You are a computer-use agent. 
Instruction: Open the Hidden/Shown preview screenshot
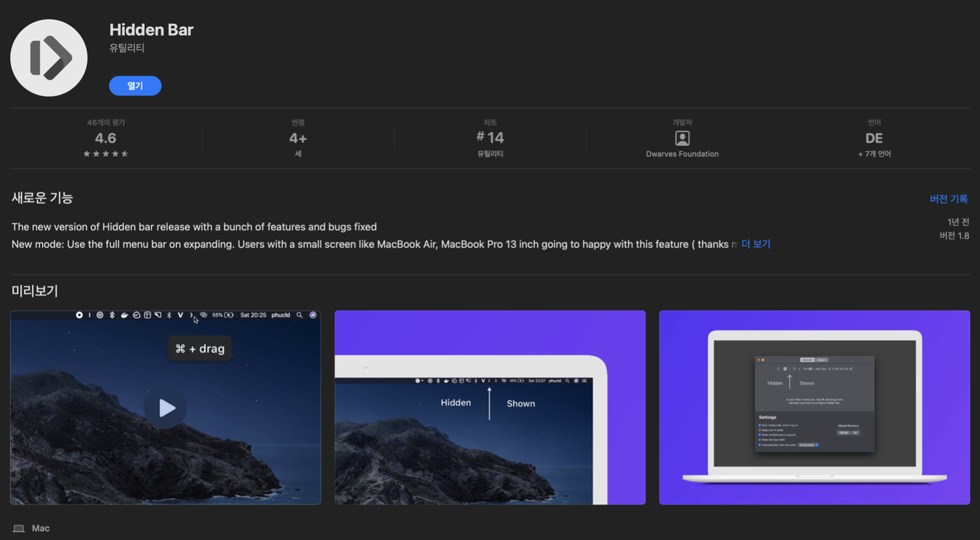(x=490, y=407)
